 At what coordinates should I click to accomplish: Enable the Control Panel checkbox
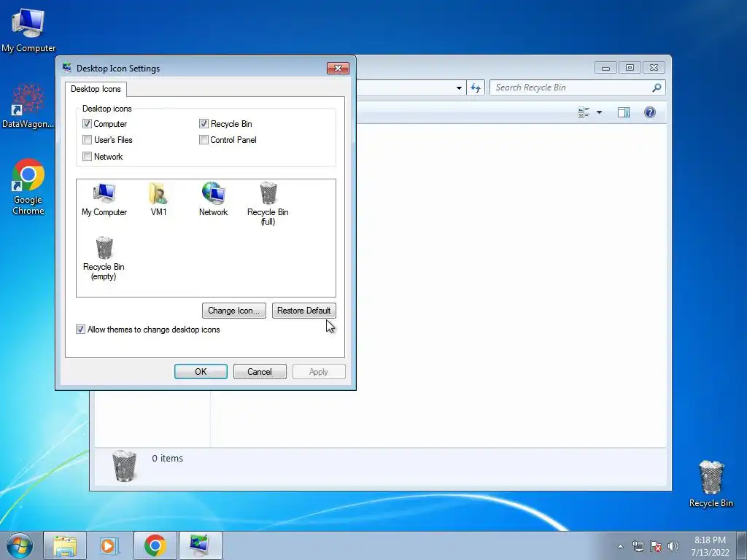click(x=204, y=140)
